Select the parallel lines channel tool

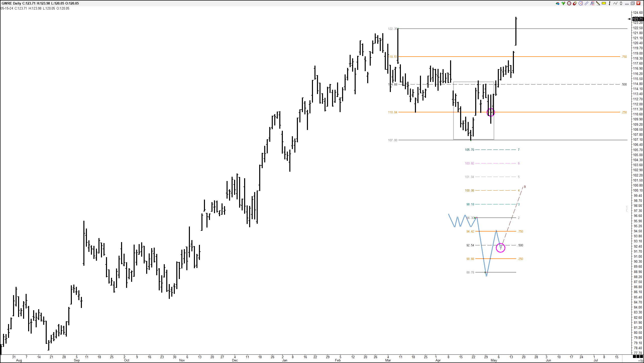click(x=586, y=3)
